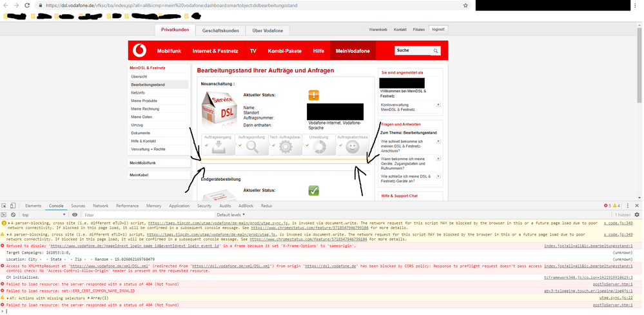Screen dimensions: 644x315
Task: Switch to DevTools Network tab
Action: pos(101,206)
